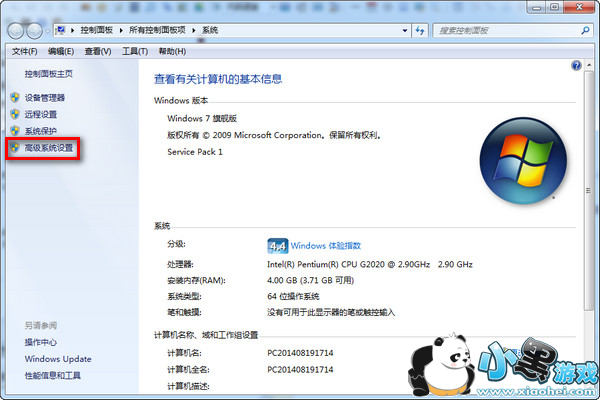The width and height of the screenshot is (600, 400).
Task: Open Windows Update link
Action: click(58, 359)
